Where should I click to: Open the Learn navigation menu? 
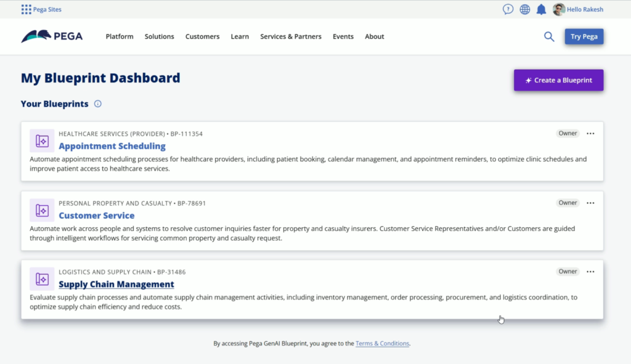point(240,36)
